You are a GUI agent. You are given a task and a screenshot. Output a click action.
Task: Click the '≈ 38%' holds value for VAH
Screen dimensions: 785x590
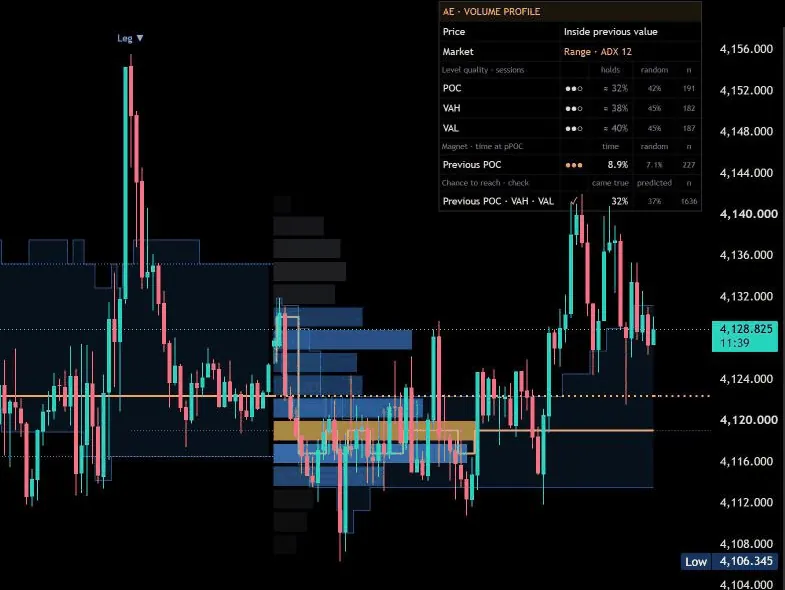tap(615, 108)
